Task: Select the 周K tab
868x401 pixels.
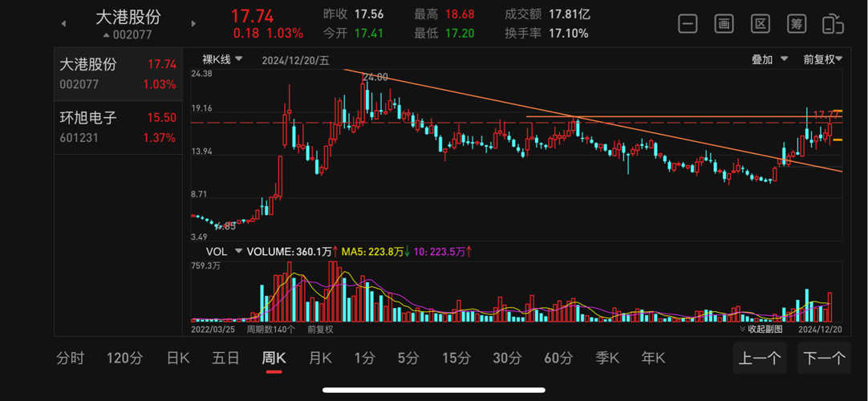Action: [x=274, y=358]
